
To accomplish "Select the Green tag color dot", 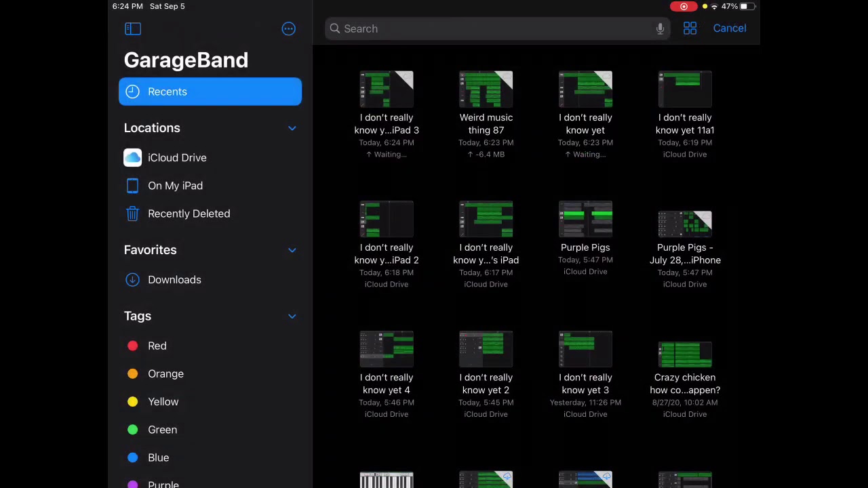I will pos(132,430).
